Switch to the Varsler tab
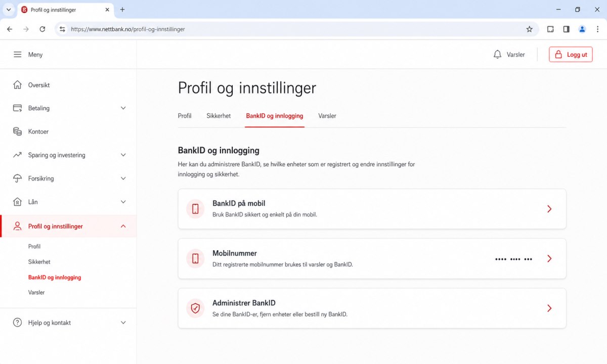 point(327,116)
